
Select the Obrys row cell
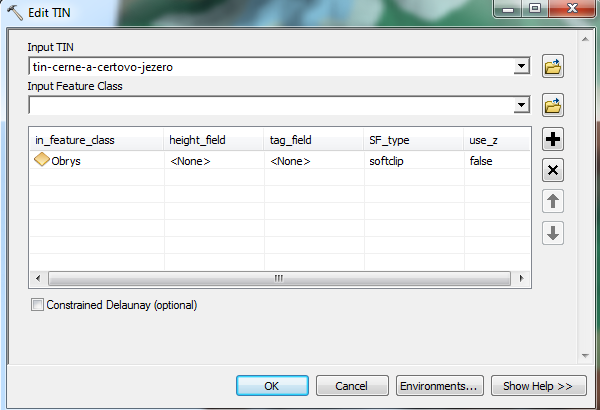97,160
